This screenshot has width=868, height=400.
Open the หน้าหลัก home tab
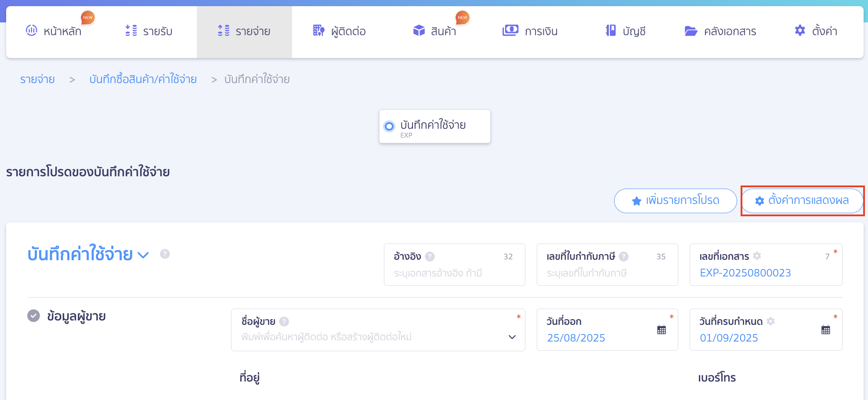tap(54, 31)
